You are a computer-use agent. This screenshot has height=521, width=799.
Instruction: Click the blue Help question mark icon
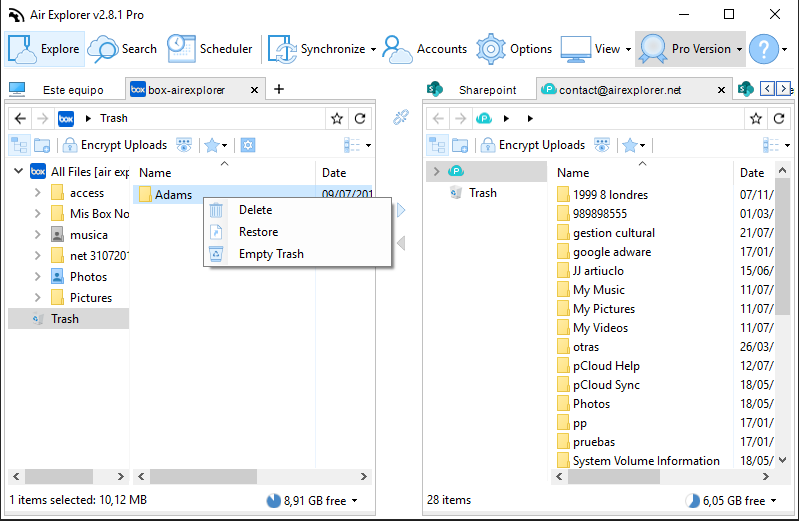pos(763,49)
